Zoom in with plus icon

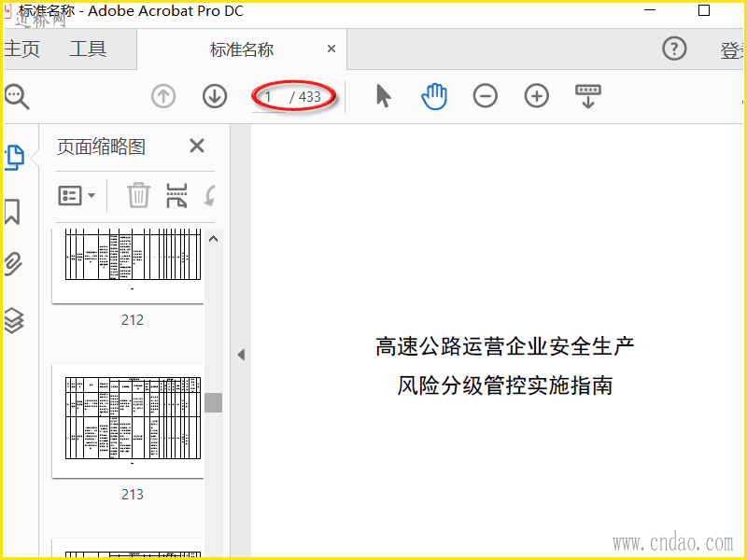point(537,96)
